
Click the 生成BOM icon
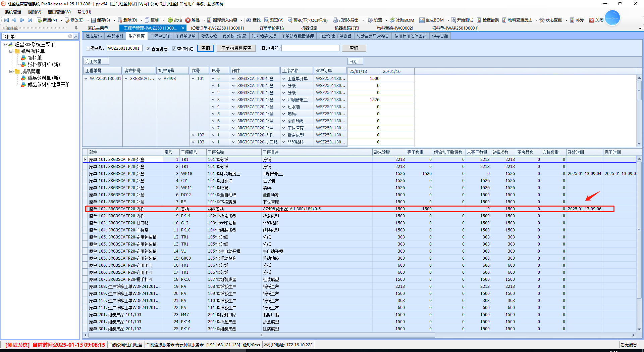[422, 20]
